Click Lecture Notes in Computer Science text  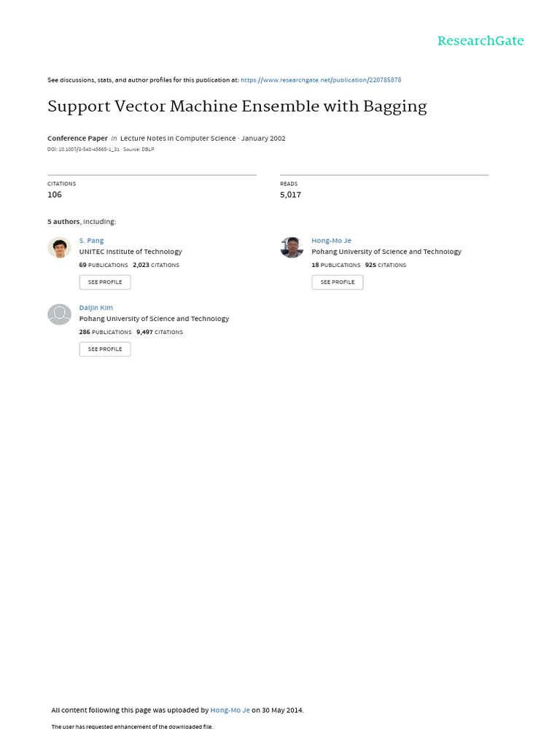tap(178, 138)
